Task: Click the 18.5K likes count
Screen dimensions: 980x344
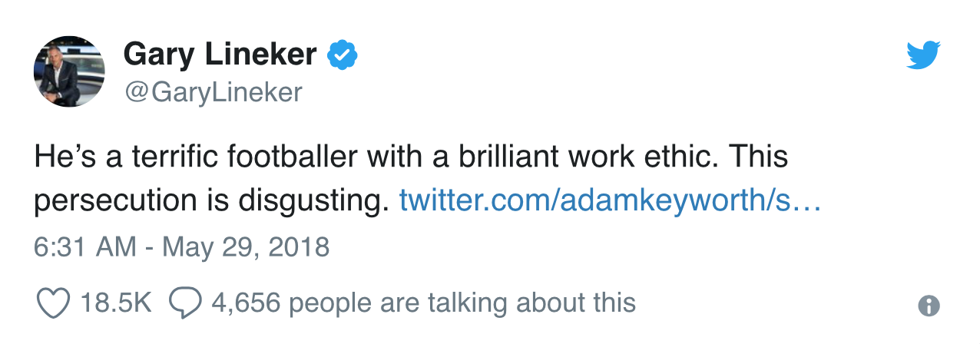Action: click(x=116, y=303)
